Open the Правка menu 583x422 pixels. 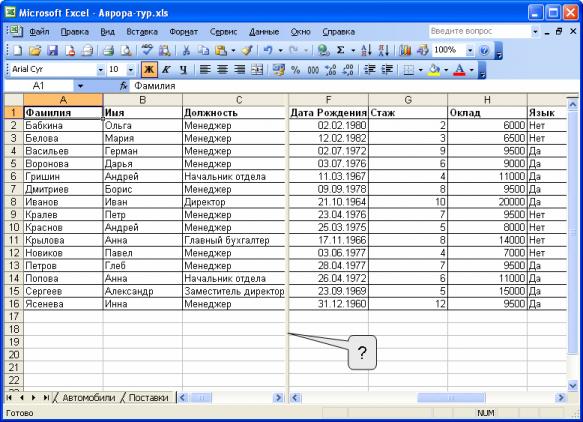[x=74, y=32]
